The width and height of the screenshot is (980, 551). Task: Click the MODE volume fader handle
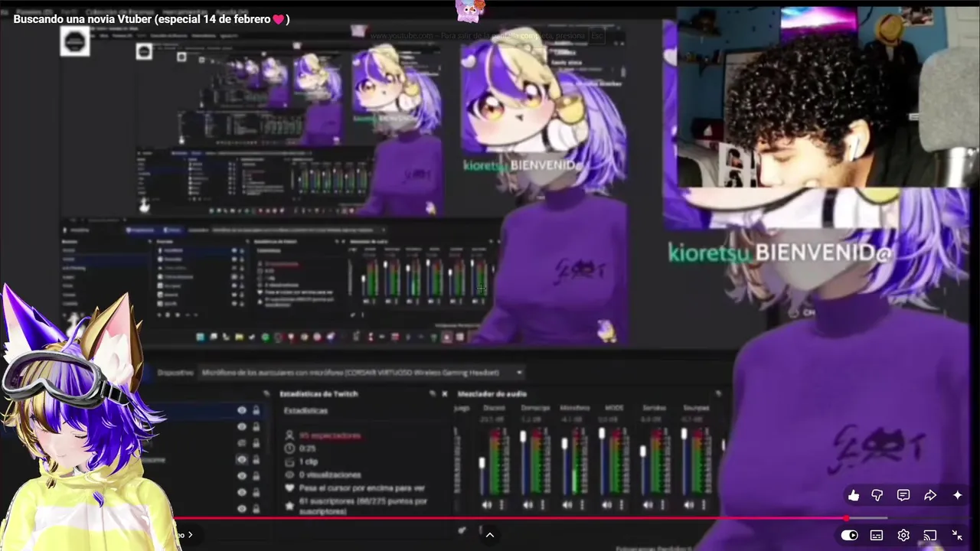coord(603,435)
